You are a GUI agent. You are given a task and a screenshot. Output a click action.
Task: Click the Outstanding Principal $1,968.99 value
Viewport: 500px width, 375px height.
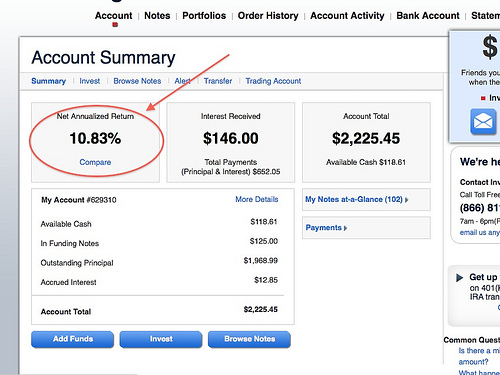tap(261, 261)
